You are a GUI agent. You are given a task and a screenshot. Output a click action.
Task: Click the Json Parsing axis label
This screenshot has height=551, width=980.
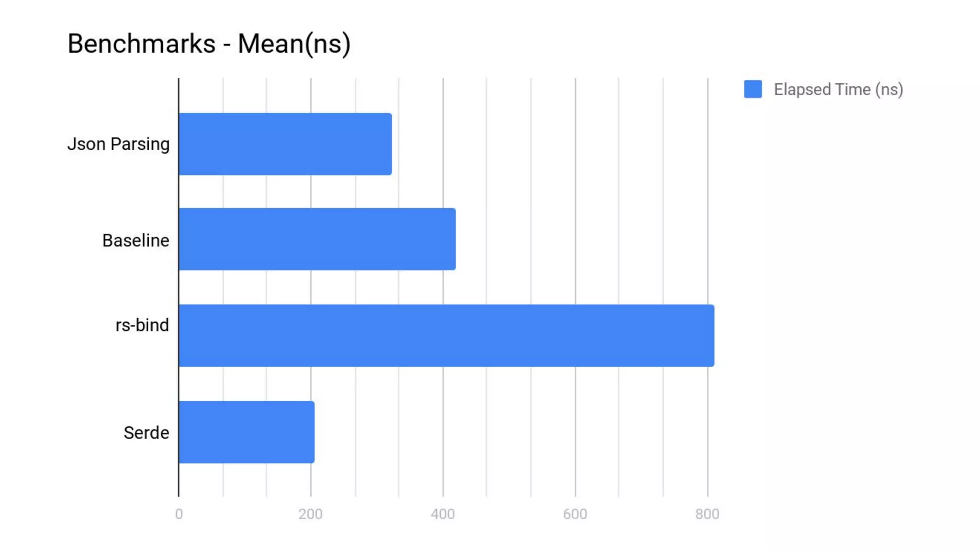tap(119, 144)
